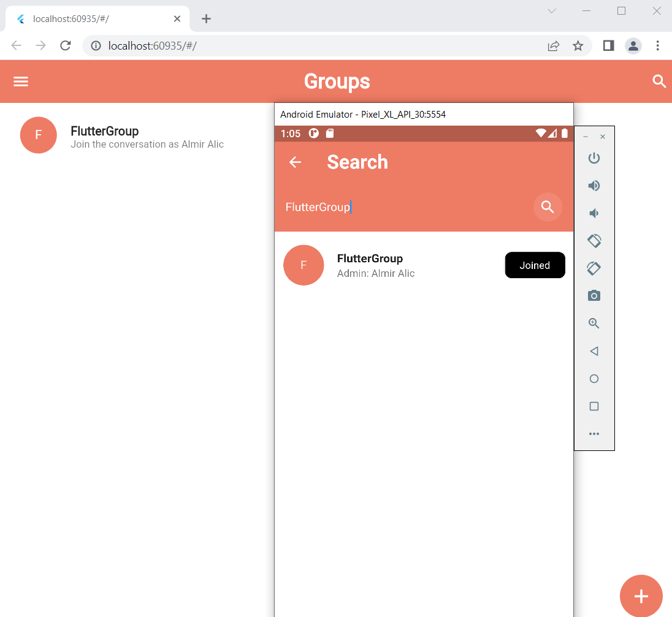Tap the add group floating plus button
Image resolution: width=672 pixels, height=617 pixels.
pos(641,596)
